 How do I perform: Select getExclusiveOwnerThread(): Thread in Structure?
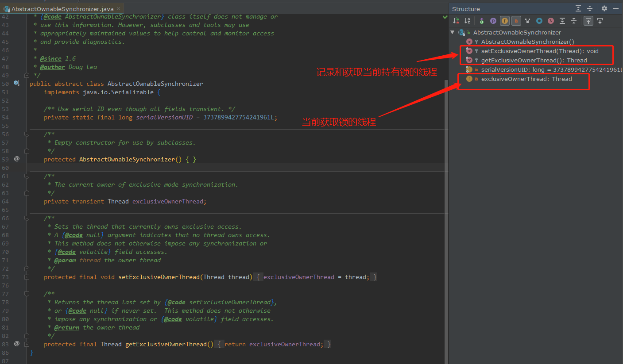click(534, 60)
